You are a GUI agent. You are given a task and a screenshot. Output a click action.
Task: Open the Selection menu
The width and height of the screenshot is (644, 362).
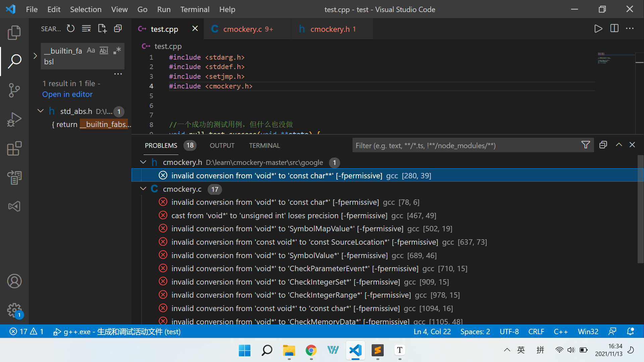point(86,9)
